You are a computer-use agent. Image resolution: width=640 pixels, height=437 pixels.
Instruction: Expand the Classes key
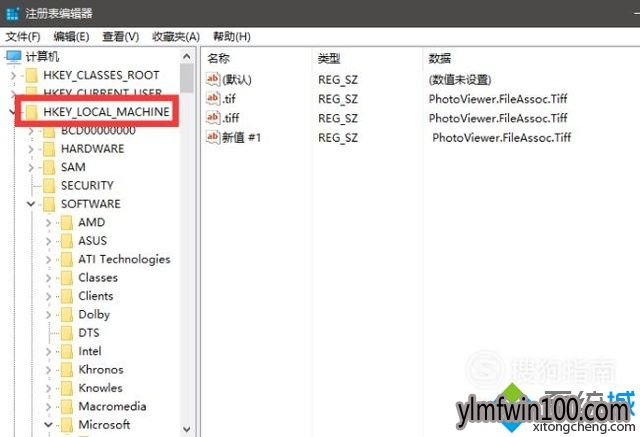(x=49, y=278)
